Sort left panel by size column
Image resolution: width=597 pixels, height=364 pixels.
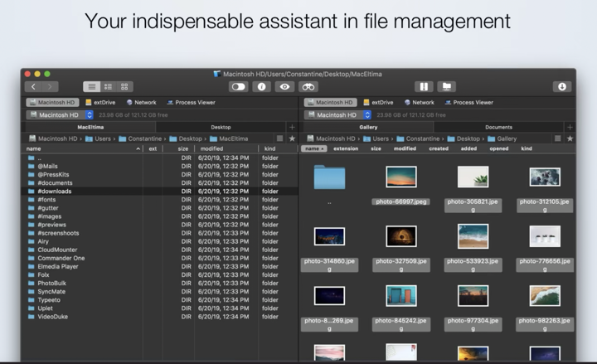coord(179,149)
